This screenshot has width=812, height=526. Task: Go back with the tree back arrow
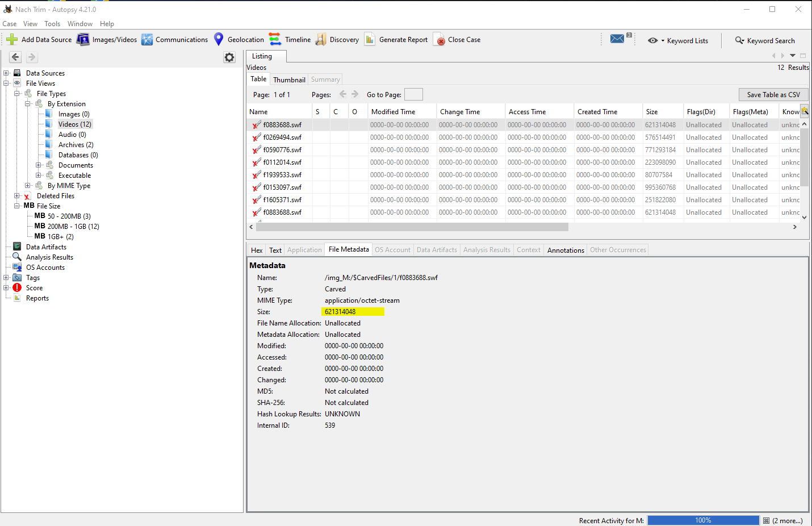tap(15, 57)
